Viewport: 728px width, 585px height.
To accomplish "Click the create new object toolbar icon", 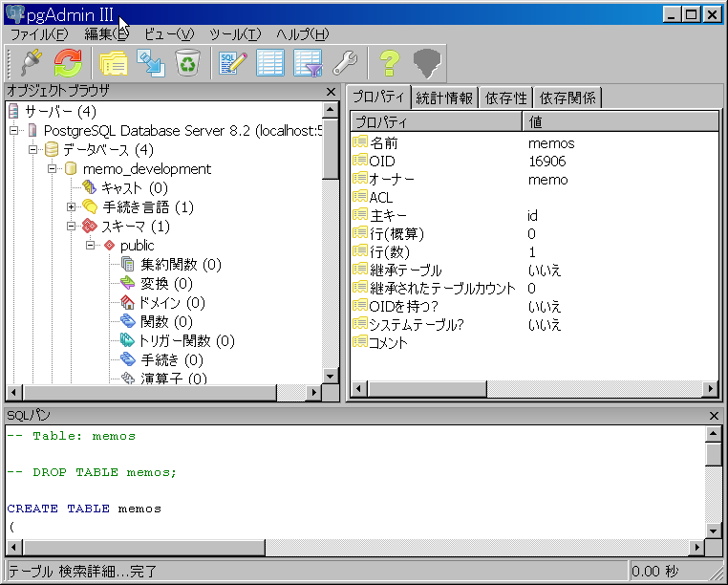I will pos(151,63).
